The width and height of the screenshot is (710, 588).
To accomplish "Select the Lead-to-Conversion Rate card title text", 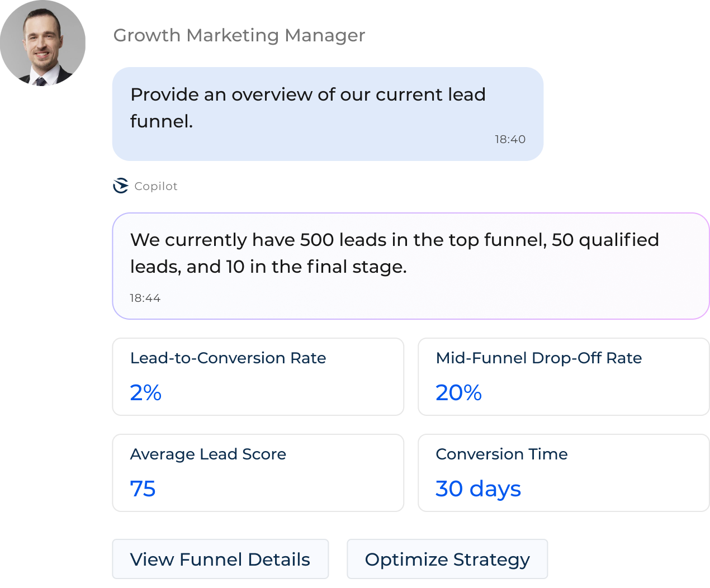I will pos(228,358).
